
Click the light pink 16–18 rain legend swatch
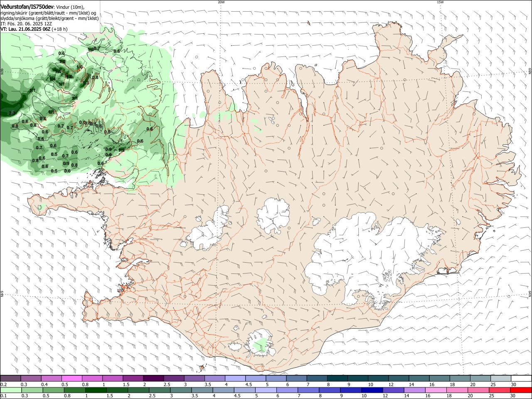click(436, 390)
